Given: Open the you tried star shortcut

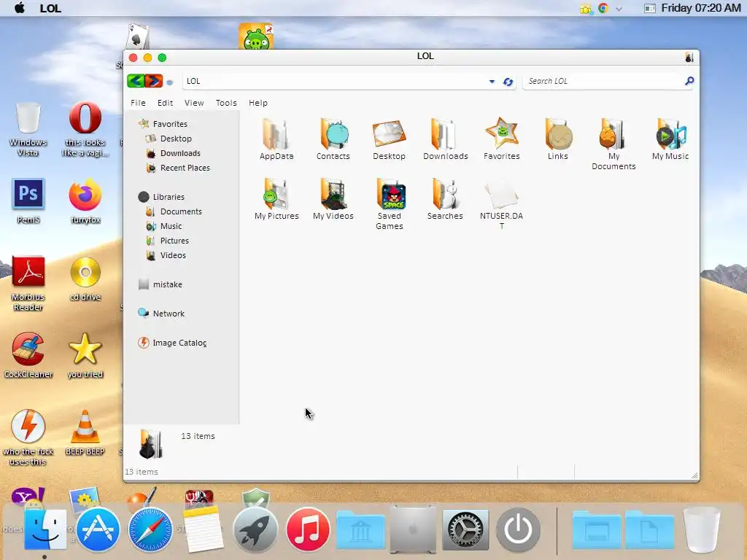Looking at the screenshot, I should click(x=85, y=356).
